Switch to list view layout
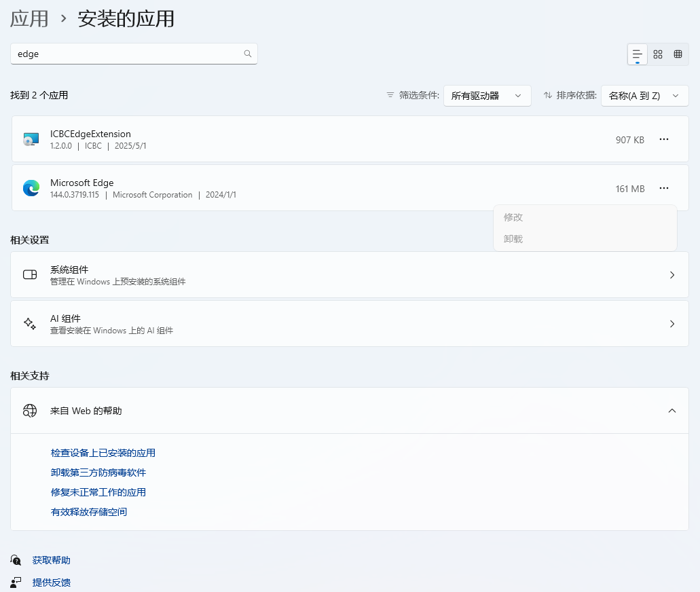Screen dimensions: 700x592 click(637, 54)
